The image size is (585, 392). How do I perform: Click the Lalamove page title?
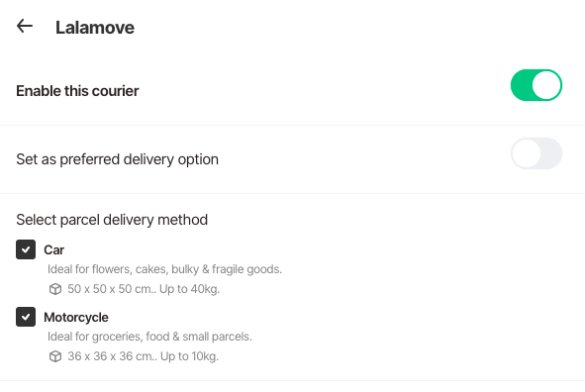point(95,28)
